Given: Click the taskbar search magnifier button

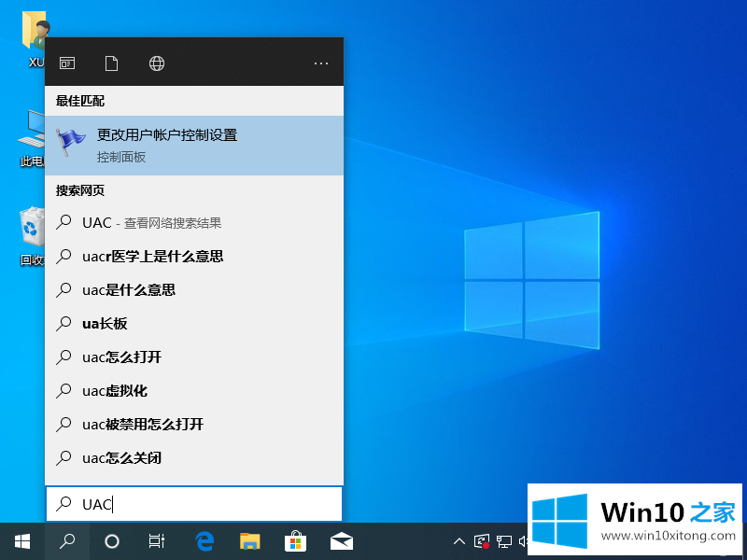Looking at the screenshot, I should [67, 541].
